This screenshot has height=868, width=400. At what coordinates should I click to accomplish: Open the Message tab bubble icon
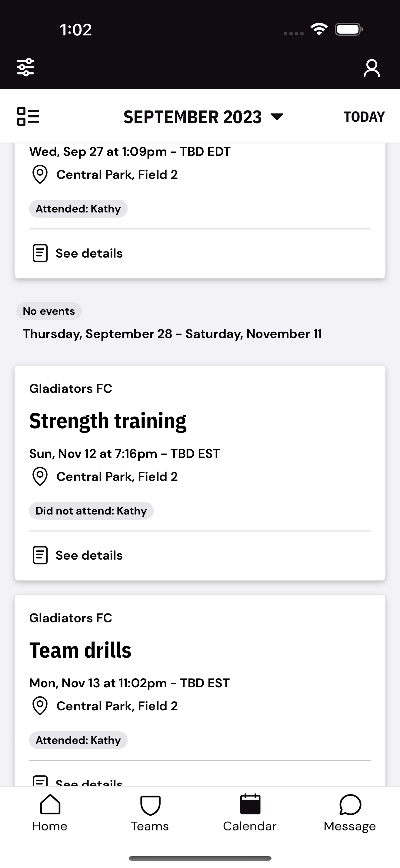(x=350, y=805)
